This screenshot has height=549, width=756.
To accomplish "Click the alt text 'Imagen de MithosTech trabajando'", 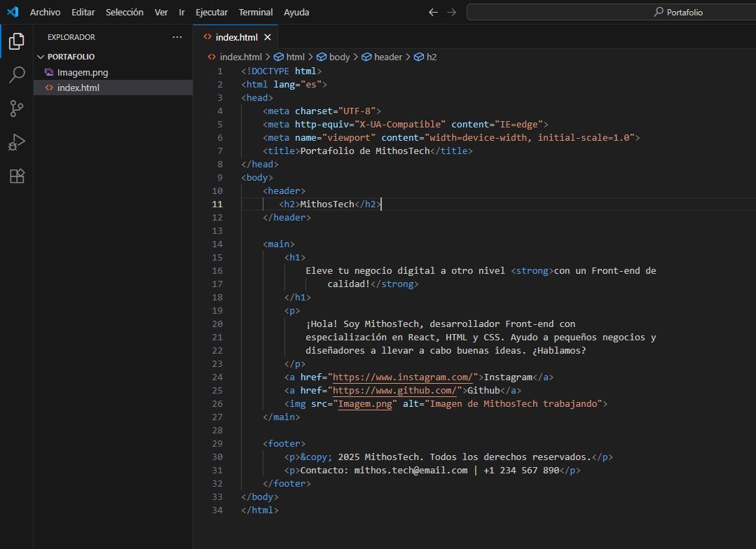I will [x=513, y=403].
